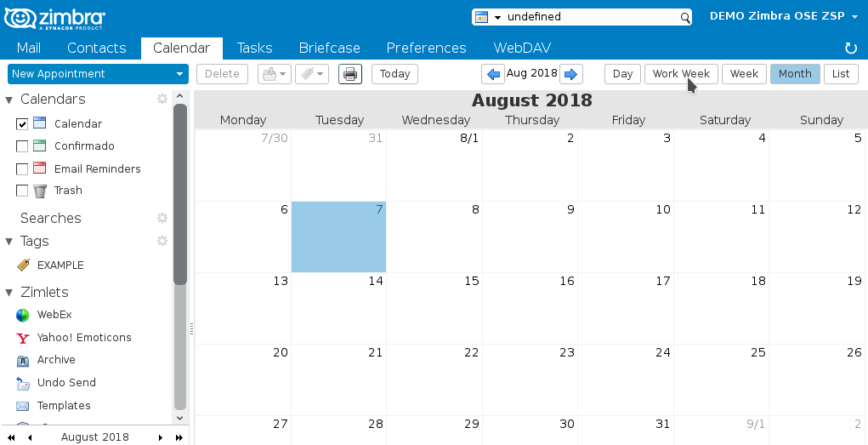868x445 pixels.
Task: Open the DEMO Zimbra OSE ZSP account menu
Action: [784, 16]
